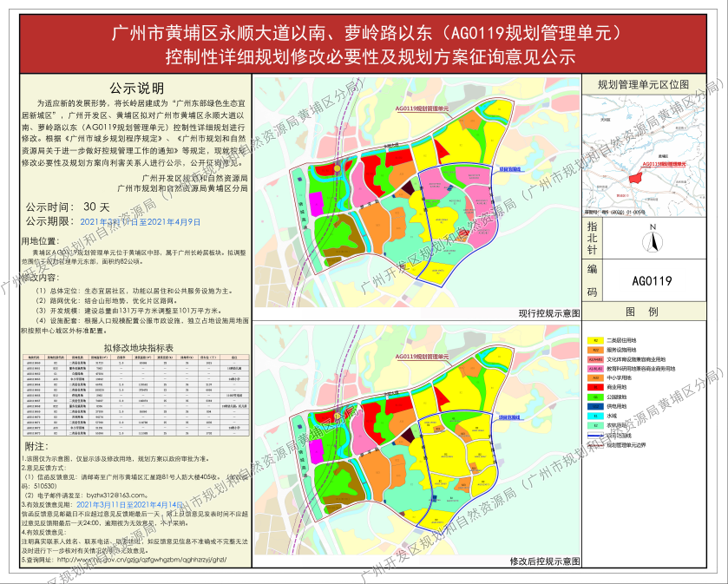Click the 规划管理单元区位图 header
This screenshot has height=584, width=728.
coord(644,85)
